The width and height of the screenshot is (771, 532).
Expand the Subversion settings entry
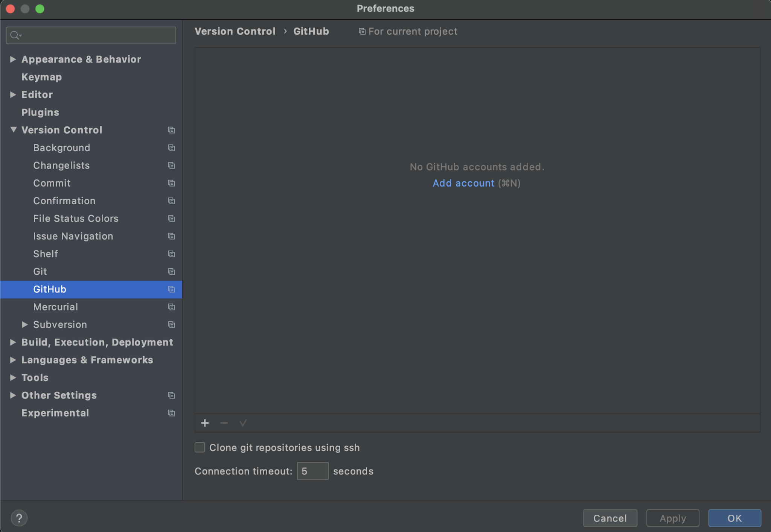point(25,324)
